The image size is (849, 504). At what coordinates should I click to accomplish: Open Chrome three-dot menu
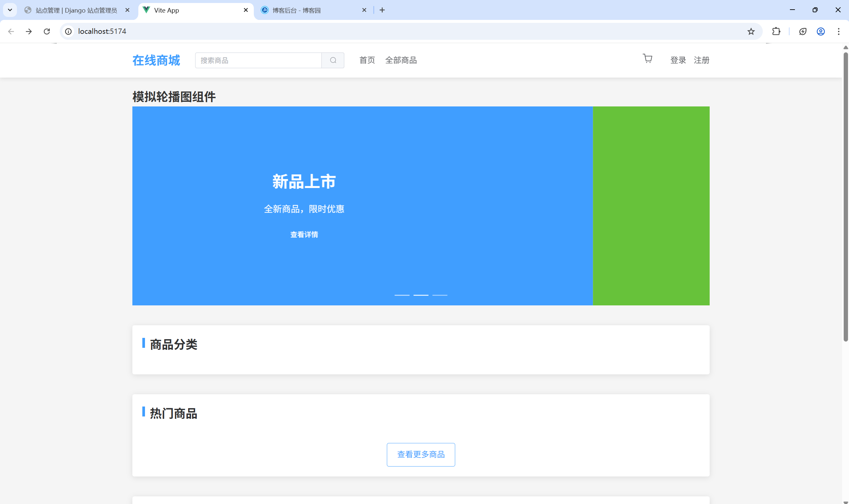[838, 31]
